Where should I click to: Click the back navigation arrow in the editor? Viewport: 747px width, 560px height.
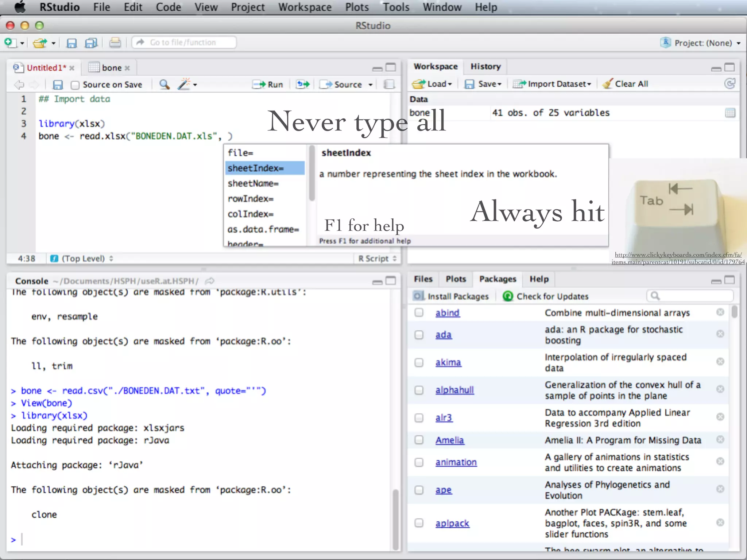(x=19, y=85)
